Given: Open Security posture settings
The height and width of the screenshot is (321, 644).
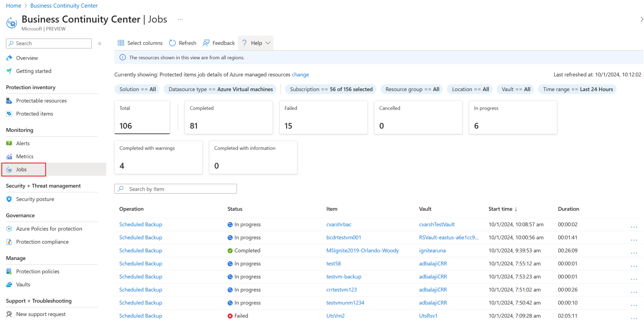Looking at the screenshot, I should click(35, 199).
